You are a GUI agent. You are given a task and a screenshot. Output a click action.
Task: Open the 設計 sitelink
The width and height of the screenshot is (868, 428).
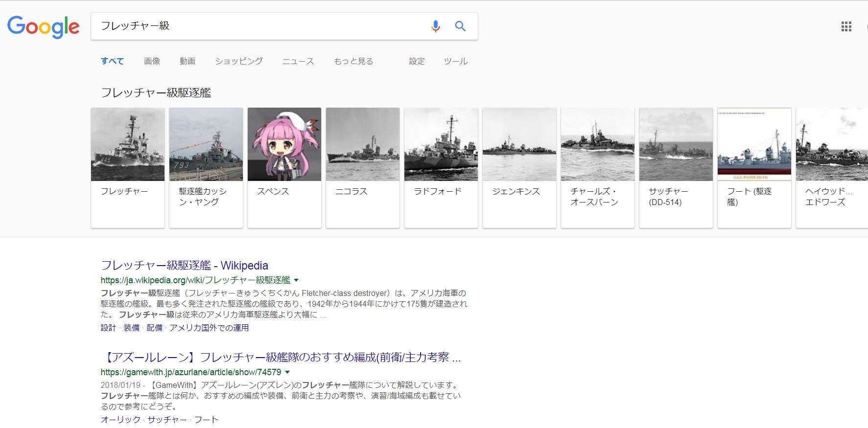pyautogui.click(x=108, y=328)
